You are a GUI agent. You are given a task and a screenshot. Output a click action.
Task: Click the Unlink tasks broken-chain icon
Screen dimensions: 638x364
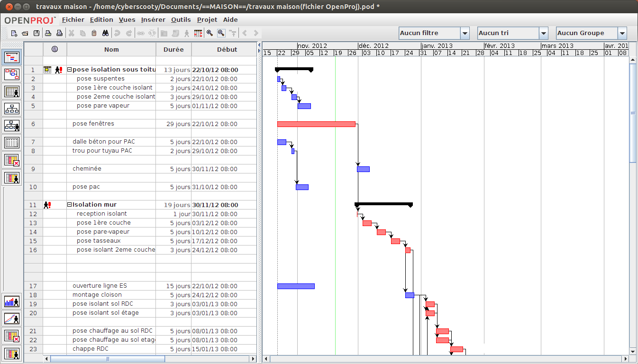coord(152,33)
